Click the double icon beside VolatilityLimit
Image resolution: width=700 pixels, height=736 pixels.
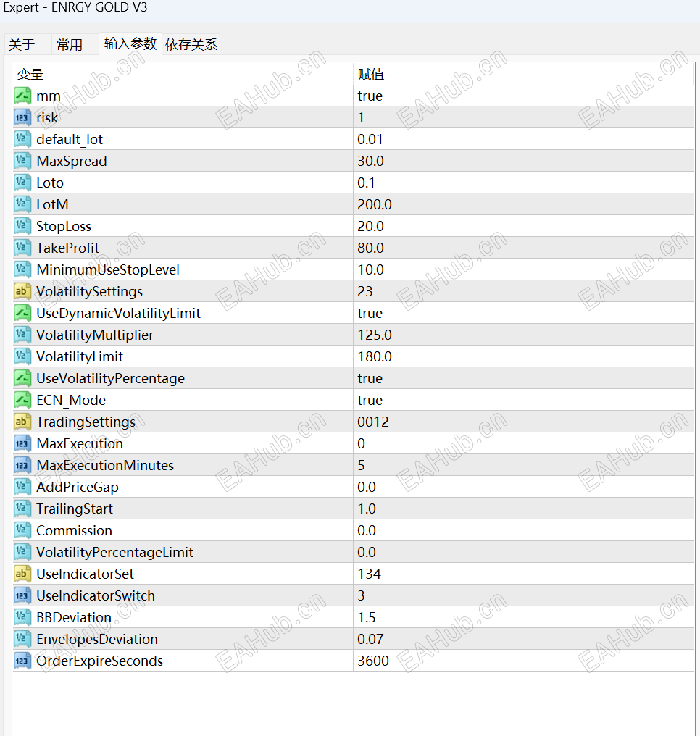22,356
